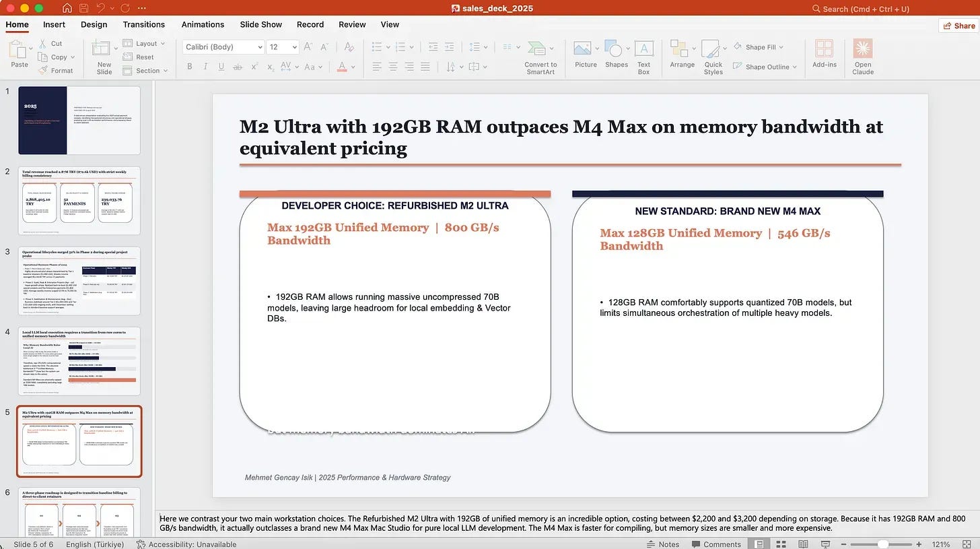Screen dimensions: 980x549
Task: Click the Arrange button
Action: point(682,54)
